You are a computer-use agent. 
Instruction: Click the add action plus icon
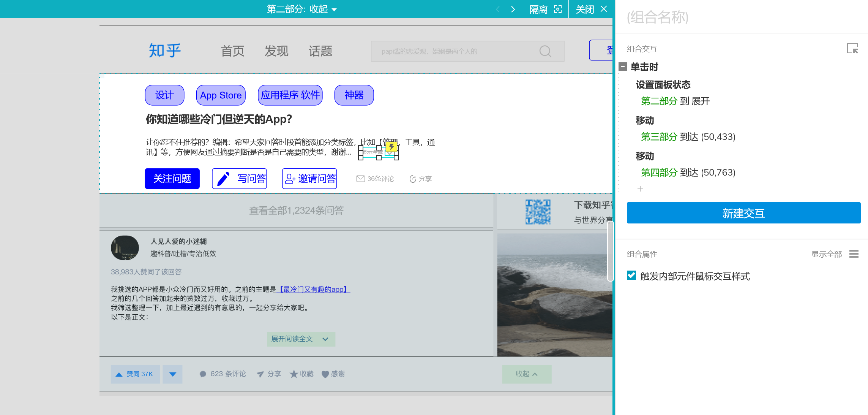(x=640, y=189)
